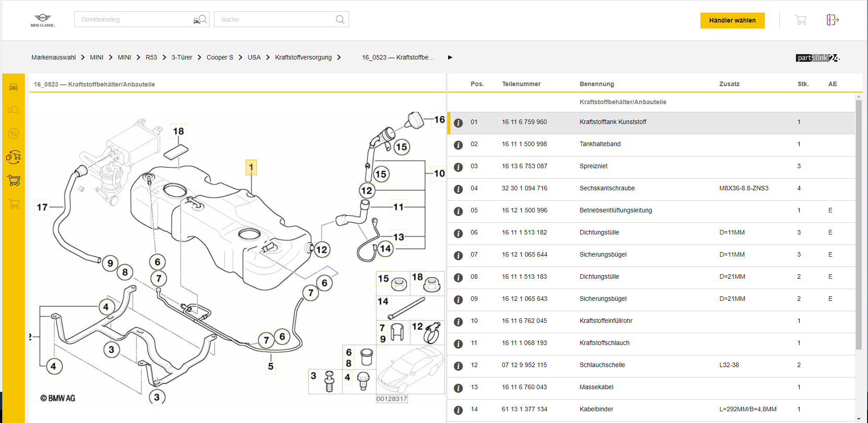Click the MINI Classic logo
The width and height of the screenshot is (868, 423).
coord(43,20)
